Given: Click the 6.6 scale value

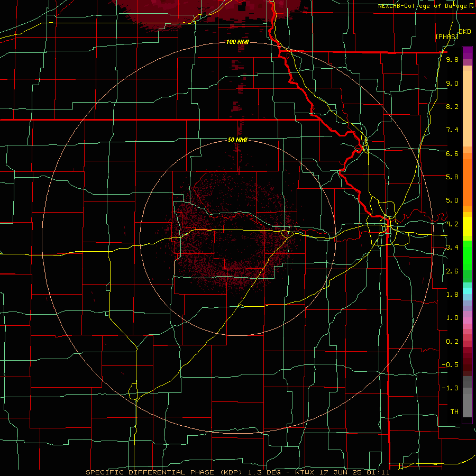Looking at the screenshot, I should (x=452, y=153).
